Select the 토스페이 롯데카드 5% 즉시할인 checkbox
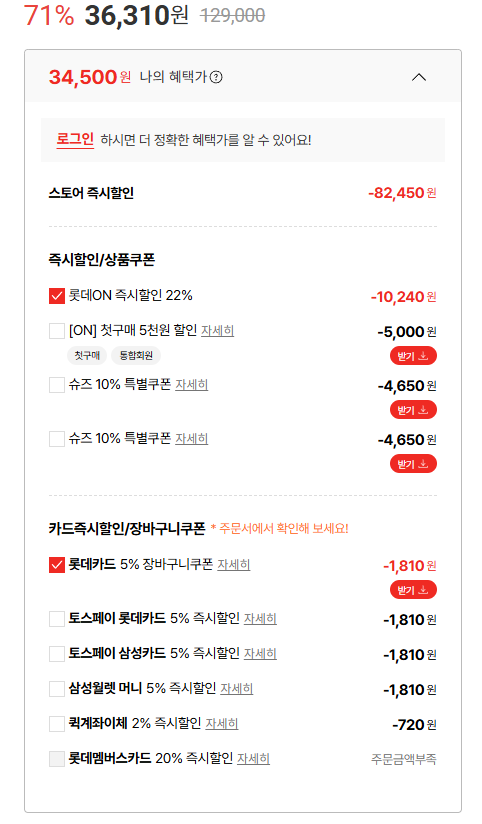This screenshot has height=824, width=482. coord(57,619)
